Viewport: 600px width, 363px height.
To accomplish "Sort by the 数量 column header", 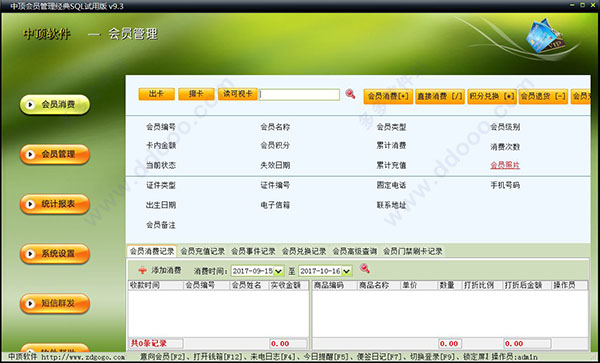I will click(450, 285).
